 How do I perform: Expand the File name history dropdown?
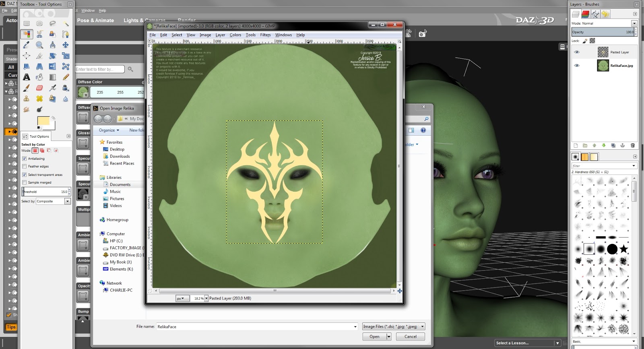point(355,326)
